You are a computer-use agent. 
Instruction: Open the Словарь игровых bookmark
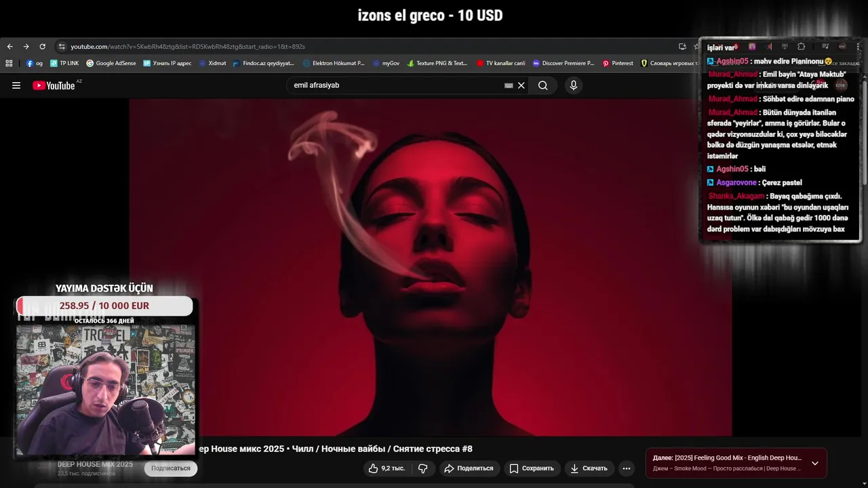click(x=670, y=63)
